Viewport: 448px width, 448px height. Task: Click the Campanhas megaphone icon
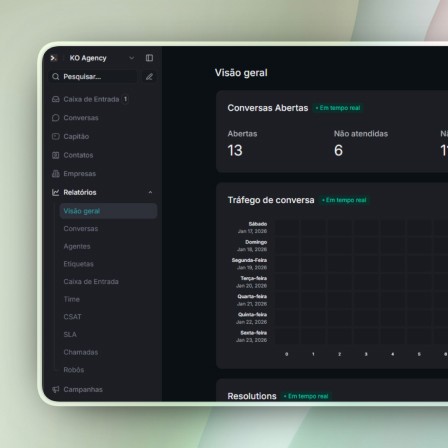56,389
